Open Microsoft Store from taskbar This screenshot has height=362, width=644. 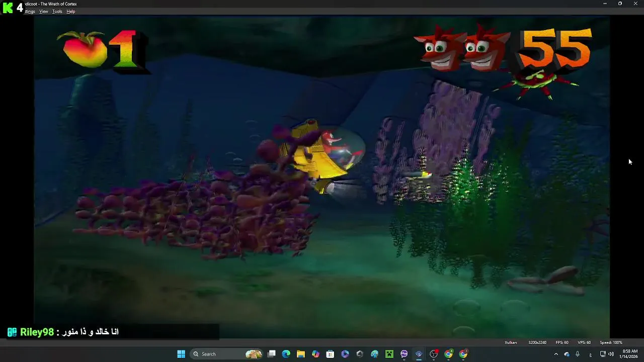(330, 354)
